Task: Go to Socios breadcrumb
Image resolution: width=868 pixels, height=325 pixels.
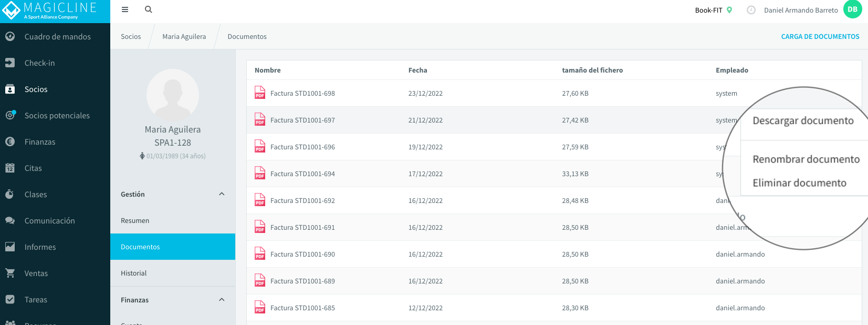Action: 131,36
